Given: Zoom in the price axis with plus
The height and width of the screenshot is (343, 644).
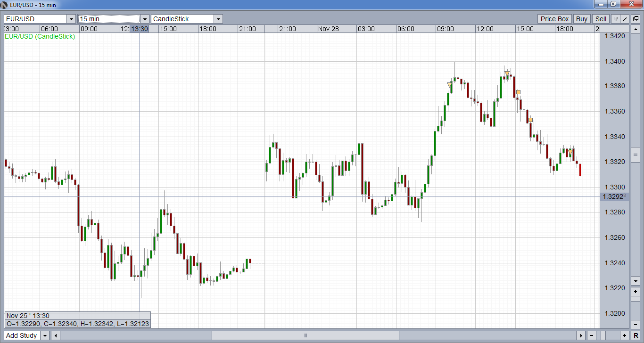Looking at the screenshot, I should click(636, 292).
